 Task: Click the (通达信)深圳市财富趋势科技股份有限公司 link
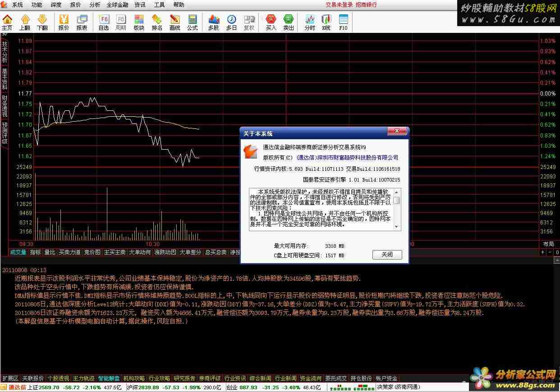348,158
